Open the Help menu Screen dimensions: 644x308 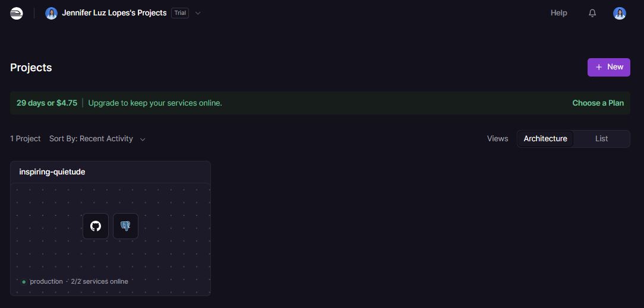(558, 13)
